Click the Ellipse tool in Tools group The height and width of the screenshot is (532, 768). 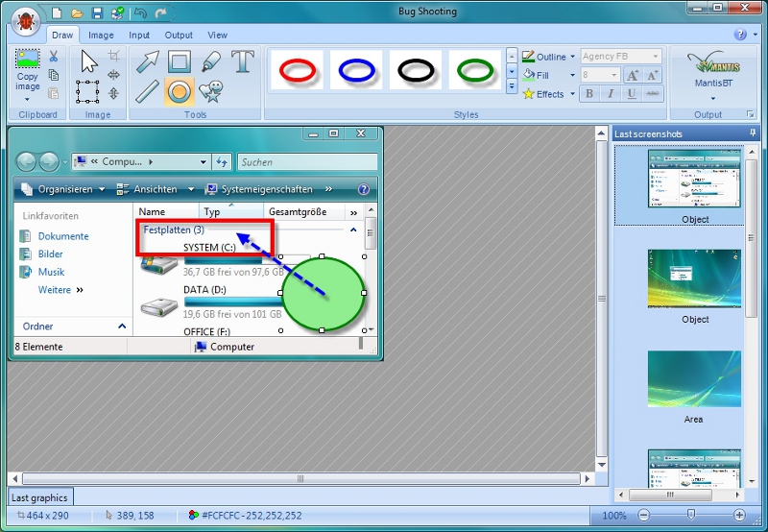(x=179, y=92)
